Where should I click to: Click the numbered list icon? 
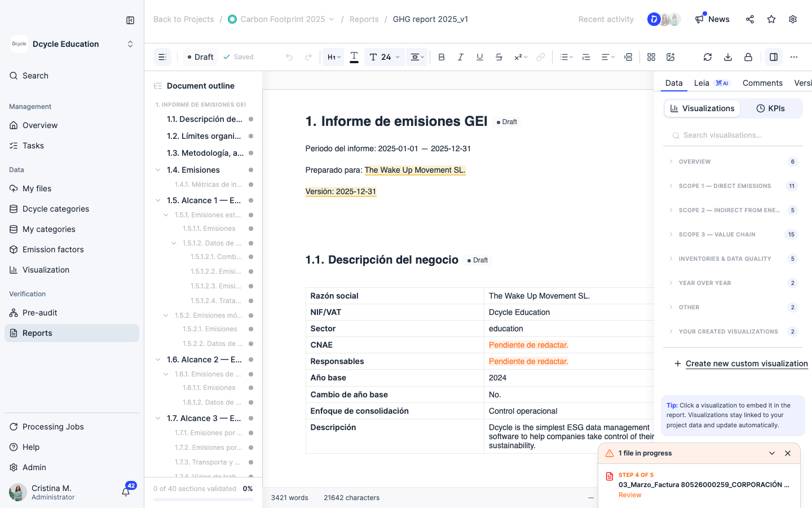586,57
